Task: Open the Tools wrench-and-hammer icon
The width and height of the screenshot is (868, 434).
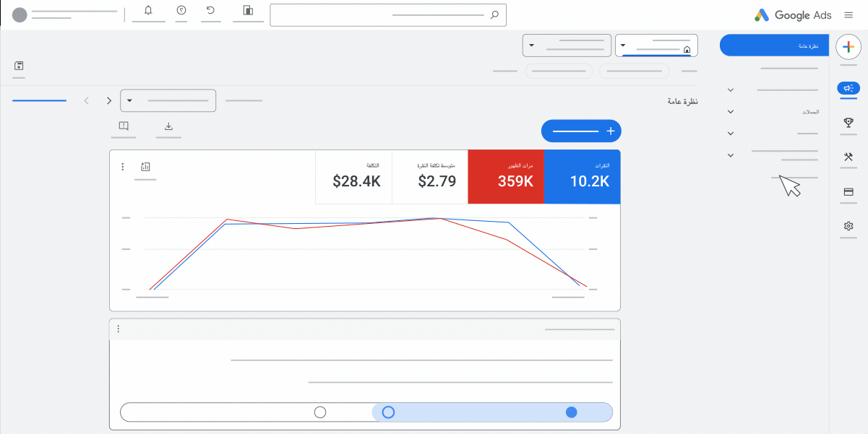Action: click(848, 157)
